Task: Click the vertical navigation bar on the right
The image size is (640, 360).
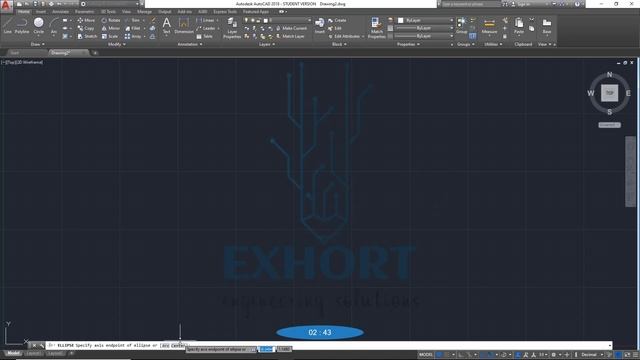Action: pos(630,171)
